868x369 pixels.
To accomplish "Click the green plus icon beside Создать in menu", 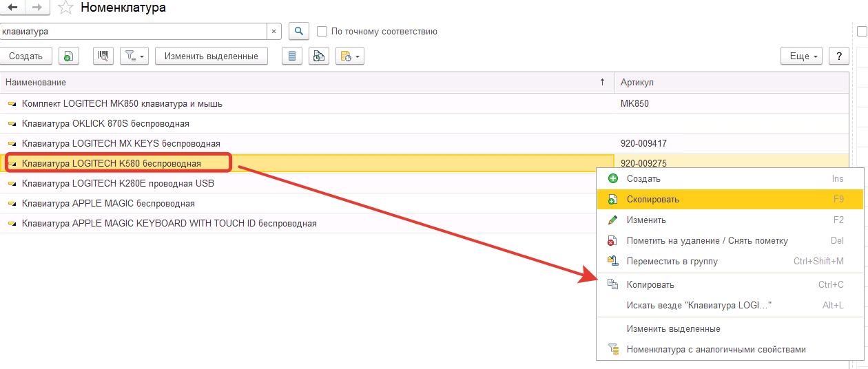I will [612, 178].
